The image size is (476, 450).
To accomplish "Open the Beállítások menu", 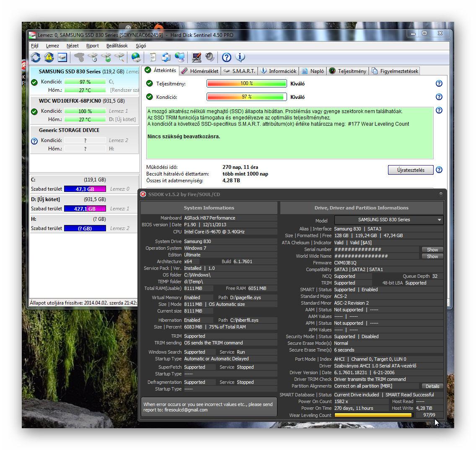I will pyautogui.click(x=117, y=46).
